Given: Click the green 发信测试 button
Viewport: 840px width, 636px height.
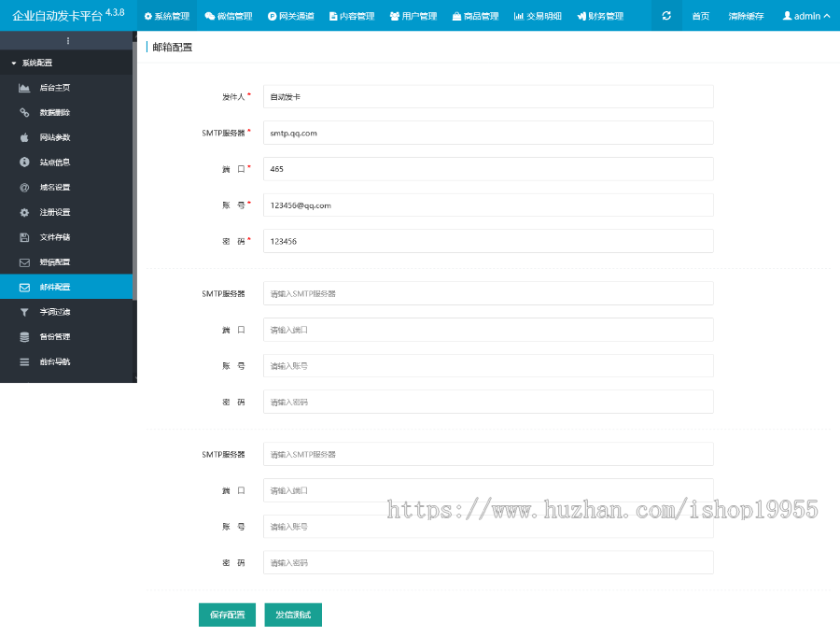Looking at the screenshot, I should tap(293, 615).
